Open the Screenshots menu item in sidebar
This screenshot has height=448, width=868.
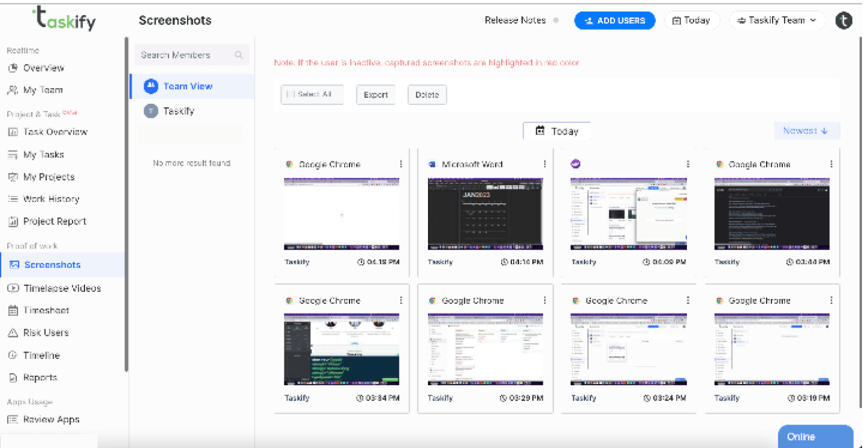(x=52, y=265)
